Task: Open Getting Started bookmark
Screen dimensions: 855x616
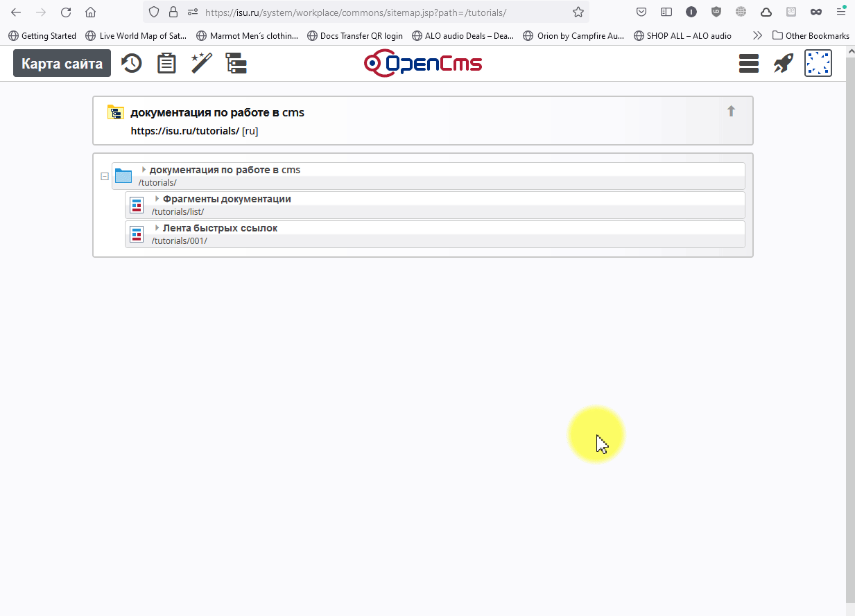Action: pos(42,36)
